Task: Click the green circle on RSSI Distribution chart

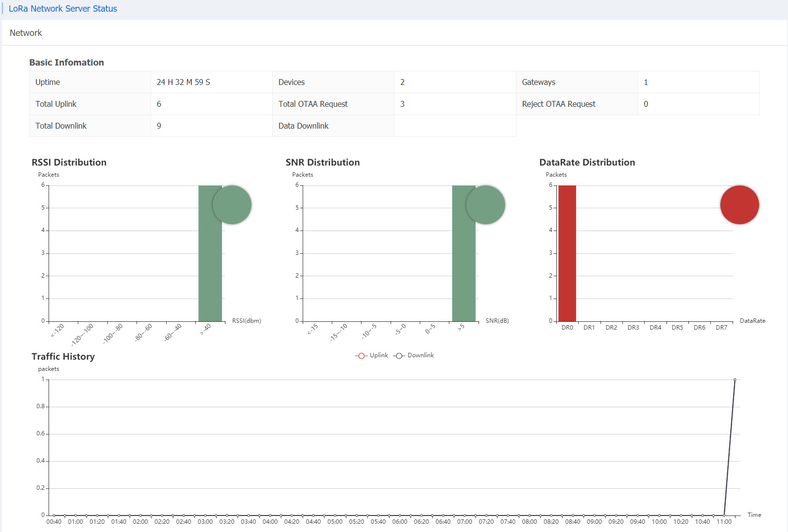Action: [232, 205]
